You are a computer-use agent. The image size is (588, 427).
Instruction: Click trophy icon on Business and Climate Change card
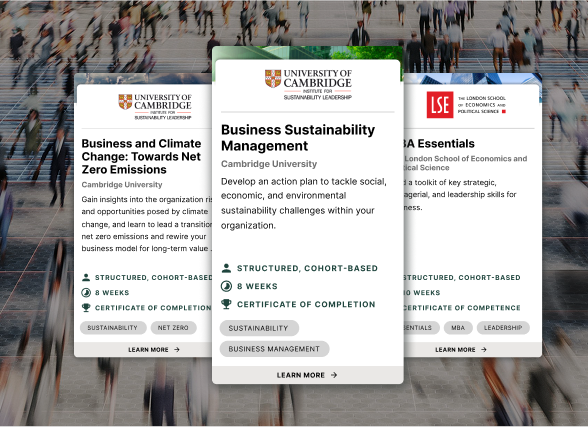[86, 307]
